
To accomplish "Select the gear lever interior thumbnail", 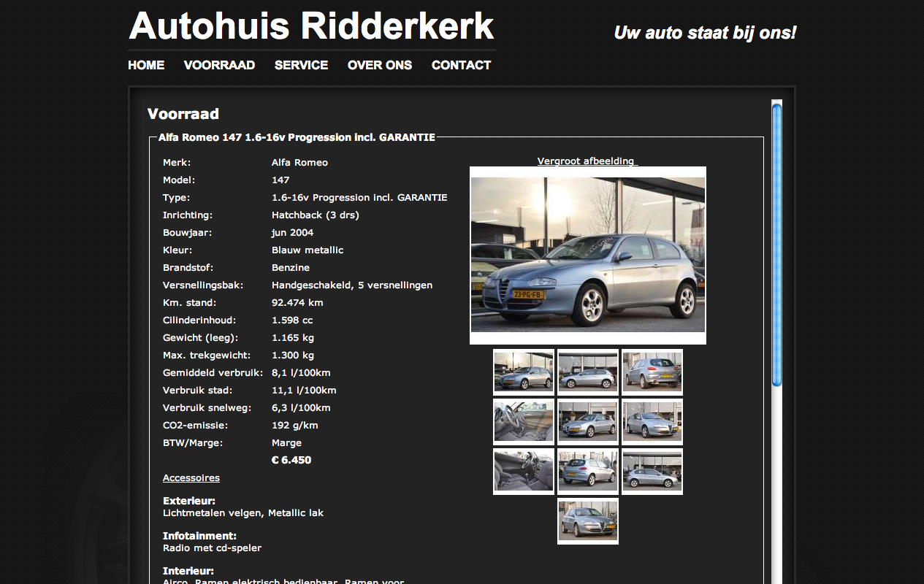I will pos(524,472).
